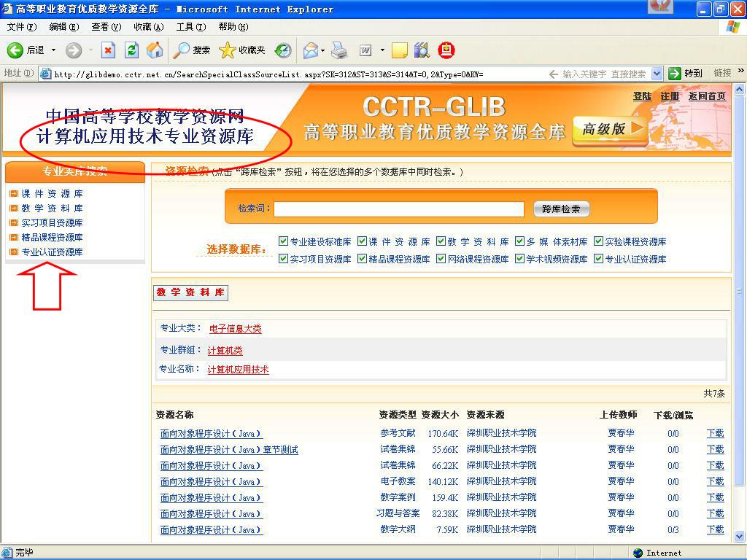Open the 查看(V) menu
The image size is (747, 560).
pos(107,27)
